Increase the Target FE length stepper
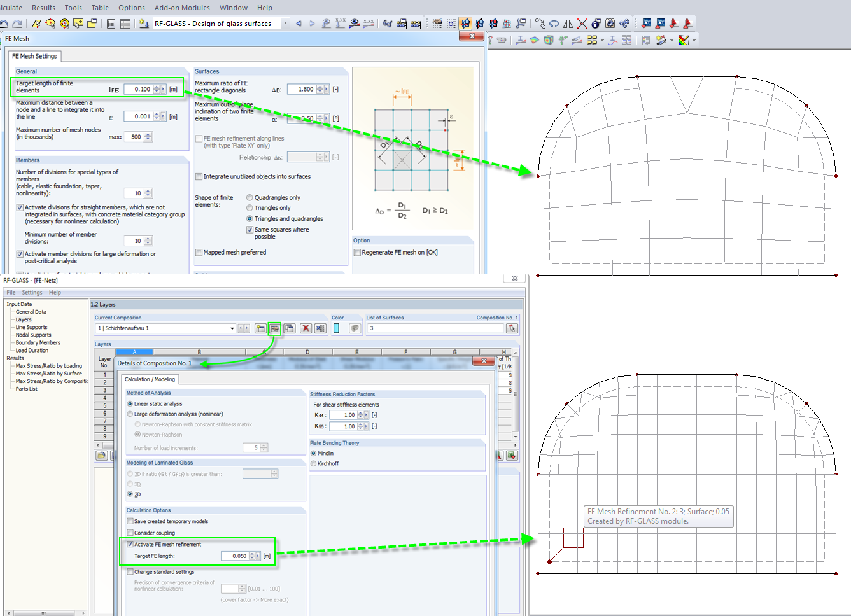Viewport: 851px width, 616px height. tap(253, 554)
